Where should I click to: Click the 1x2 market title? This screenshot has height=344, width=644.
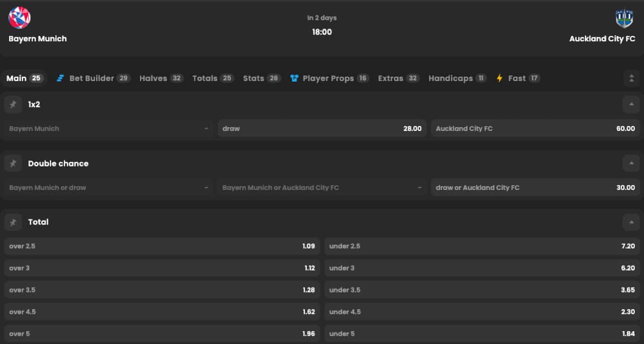pyautogui.click(x=34, y=105)
